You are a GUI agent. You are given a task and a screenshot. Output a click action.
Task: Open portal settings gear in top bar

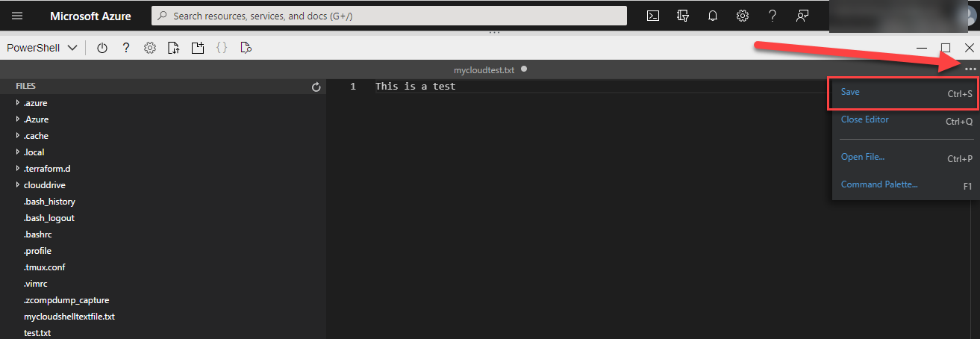[743, 16]
